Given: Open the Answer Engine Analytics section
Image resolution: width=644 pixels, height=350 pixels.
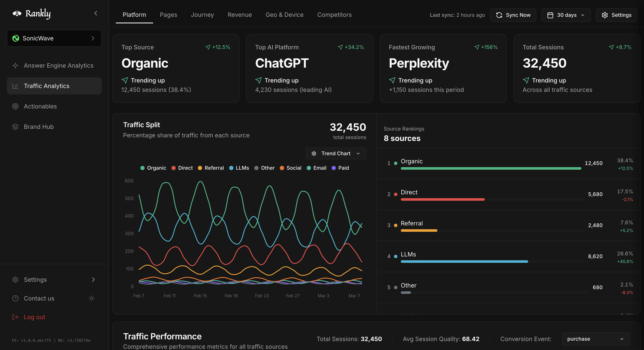Looking at the screenshot, I should point(58,65).
